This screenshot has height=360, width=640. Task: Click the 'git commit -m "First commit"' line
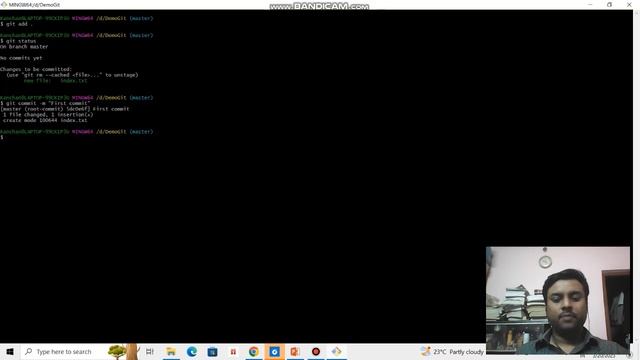[45, 103]
